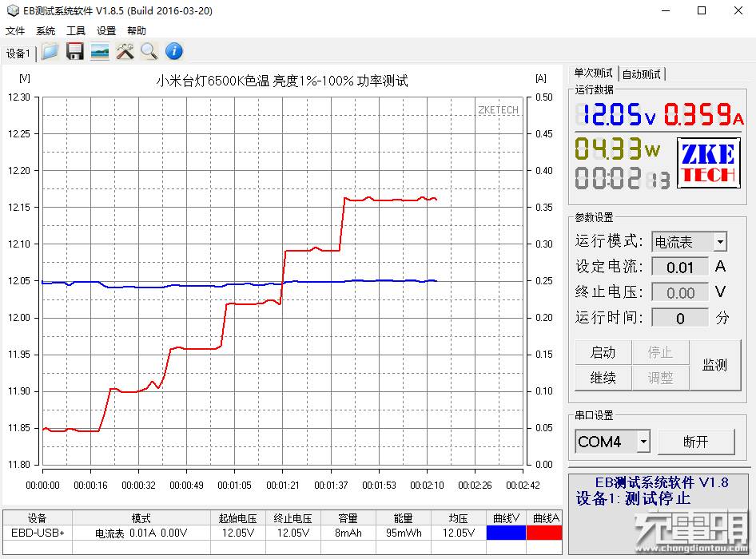The height and width of the screenshot is (559, 756).
Task: Click the red 曲线A color swatch
Action: click(x=544, y=533)
